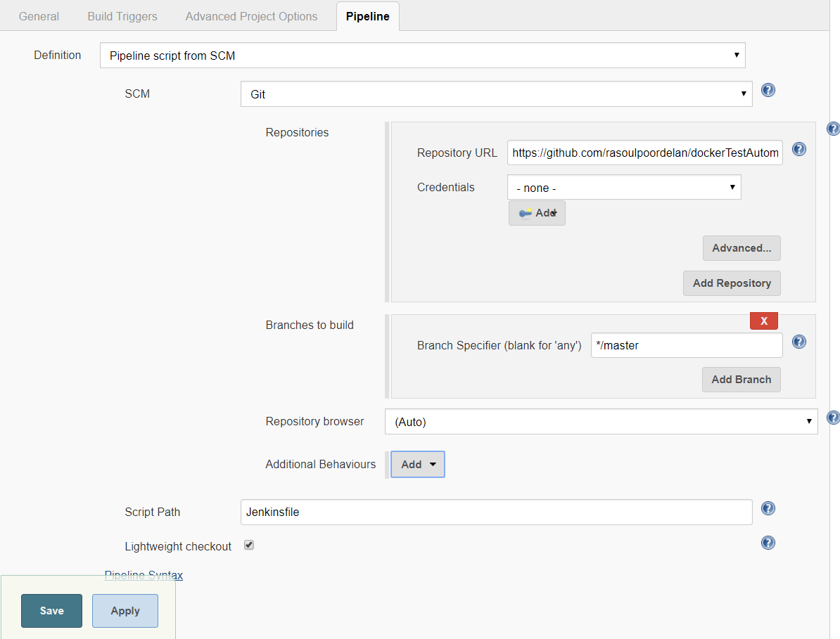The height and width of the screenshot is (639, 840).
Task: Open Advanced Project Options tab
Action: pyautogui.click(x=251, y=16)
